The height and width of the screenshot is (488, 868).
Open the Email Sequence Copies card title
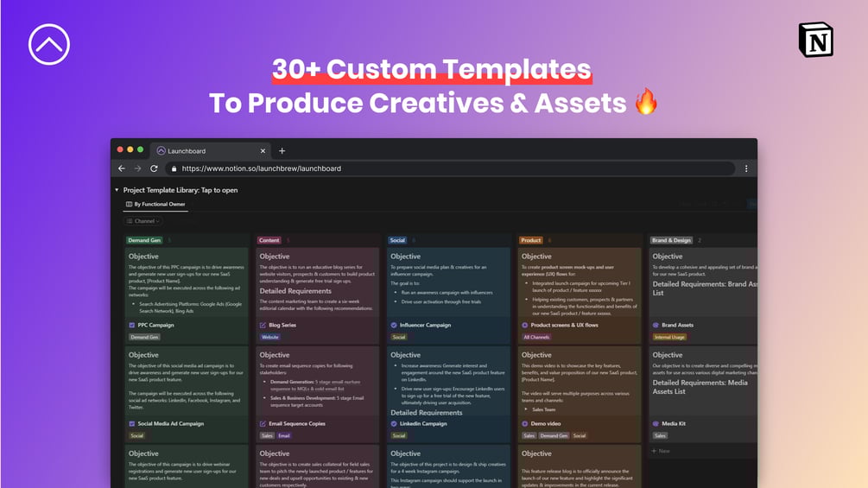click(x=297, y=424)
